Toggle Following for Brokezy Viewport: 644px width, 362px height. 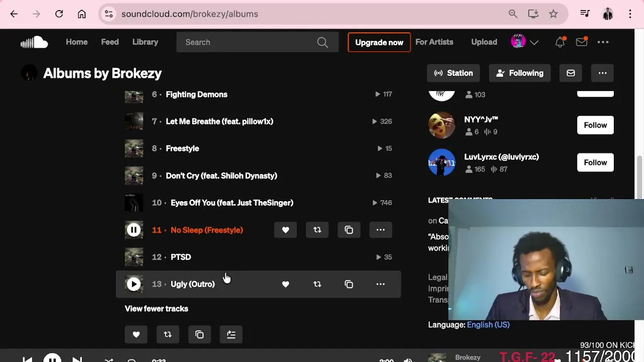520,73
